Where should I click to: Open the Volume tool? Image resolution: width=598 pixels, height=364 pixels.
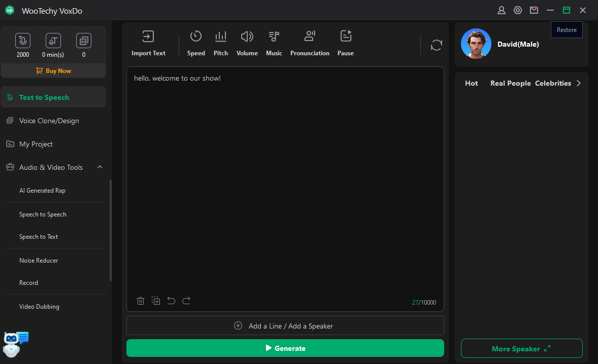click(x=247, y=44)
